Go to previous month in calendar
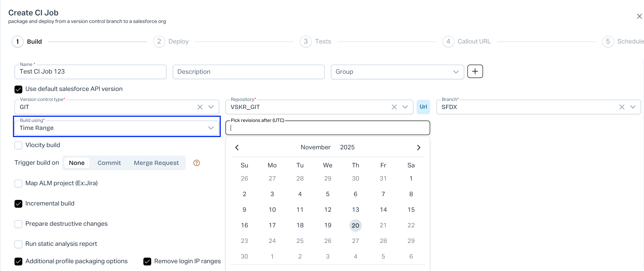This screenshot has height=271, width=644. [x=237, y=147]
